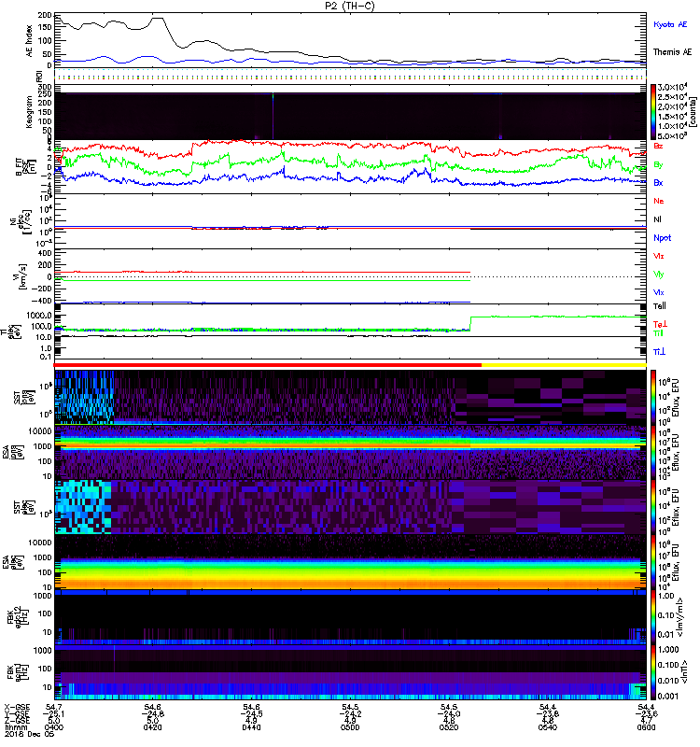Select the black "Te||" temperature legend label

tap(660, 306)
